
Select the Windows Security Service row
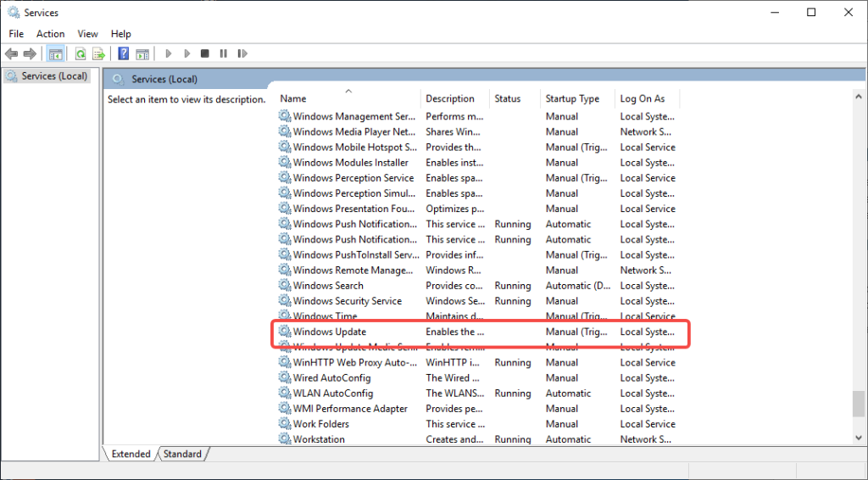click(477, 301)
